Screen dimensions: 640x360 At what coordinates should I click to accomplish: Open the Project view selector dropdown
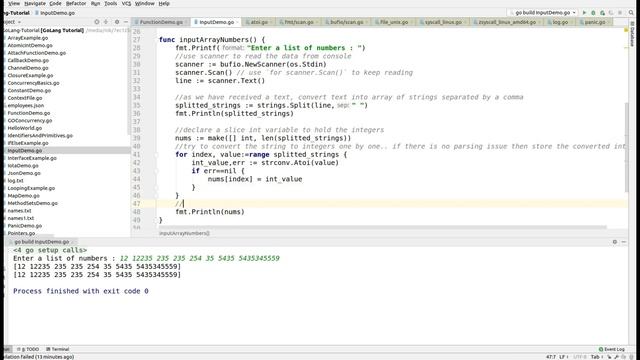pyautogui.click(x=11, y=22)
